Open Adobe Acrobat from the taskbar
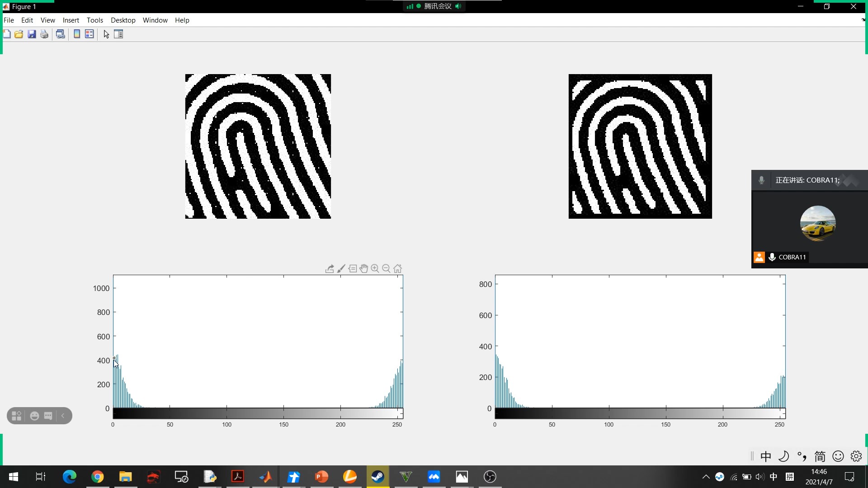 click(238, 477)
